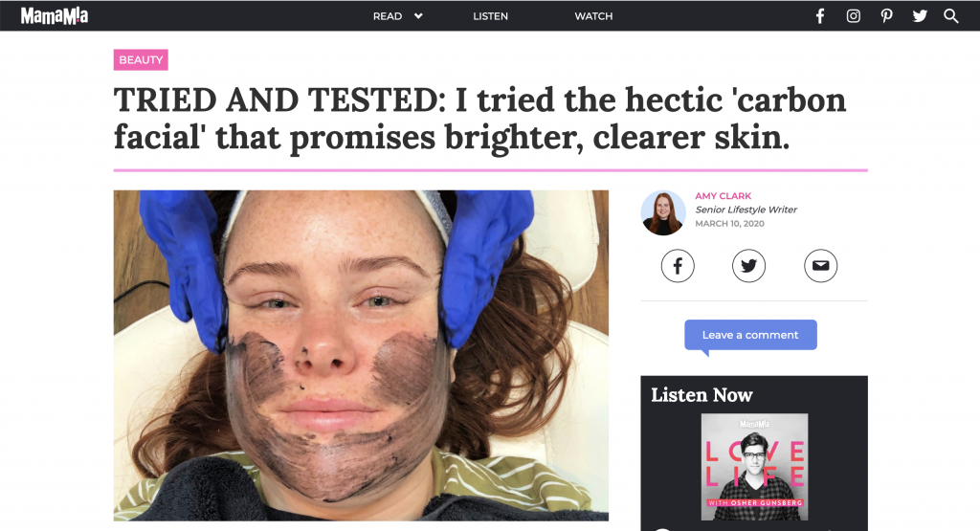
Task: Open author Amy Clark's profile link
Action: click(724, 196)
